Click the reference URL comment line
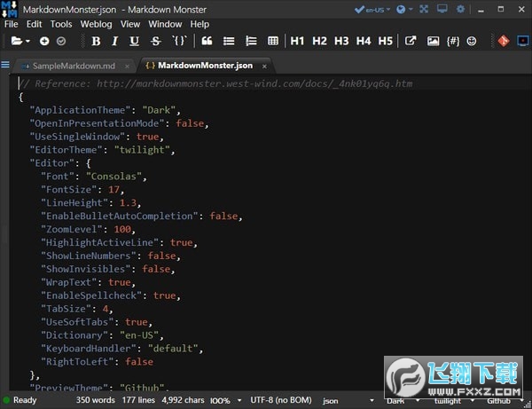This screenshot has width=532, height=409. point(215,83)
